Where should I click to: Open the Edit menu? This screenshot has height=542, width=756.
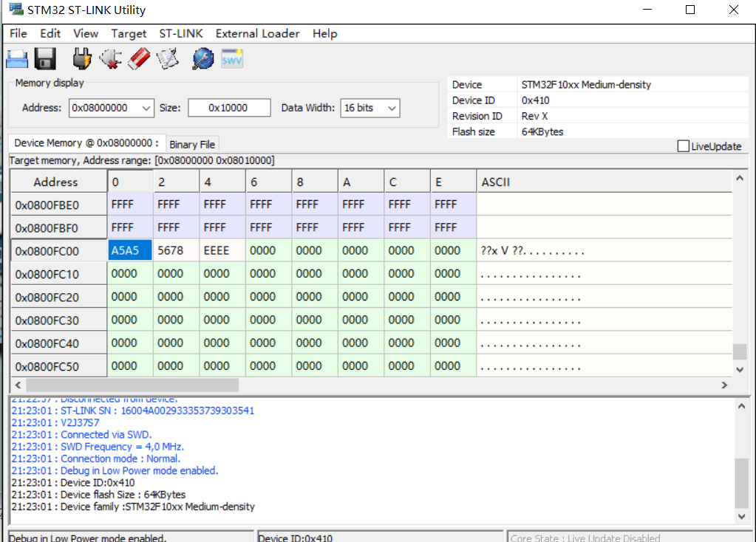point(50,34)
